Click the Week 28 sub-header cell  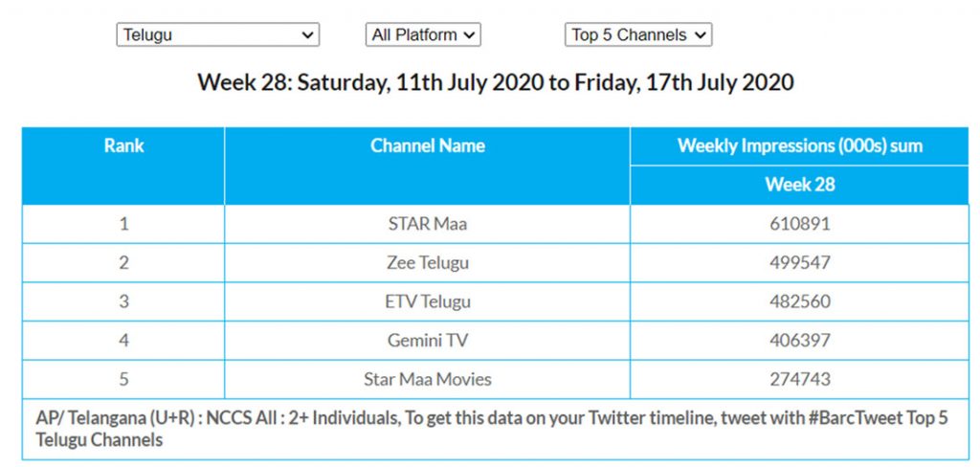point(799,185)
